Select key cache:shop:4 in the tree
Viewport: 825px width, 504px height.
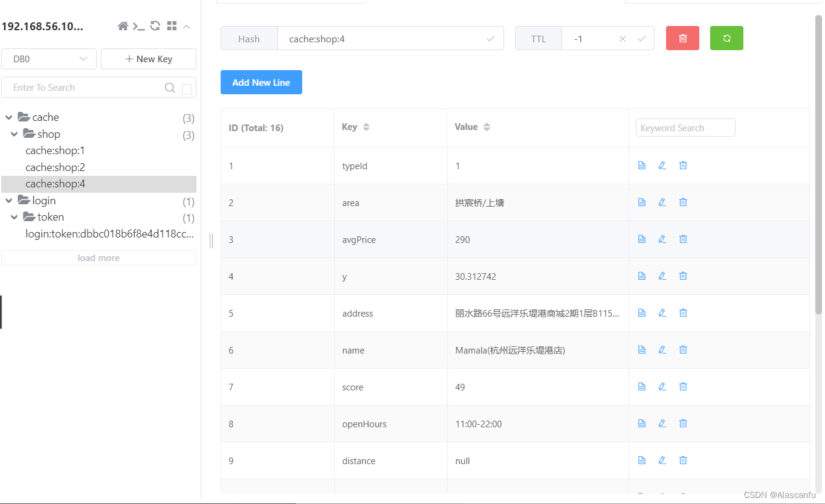click(99, 184)
